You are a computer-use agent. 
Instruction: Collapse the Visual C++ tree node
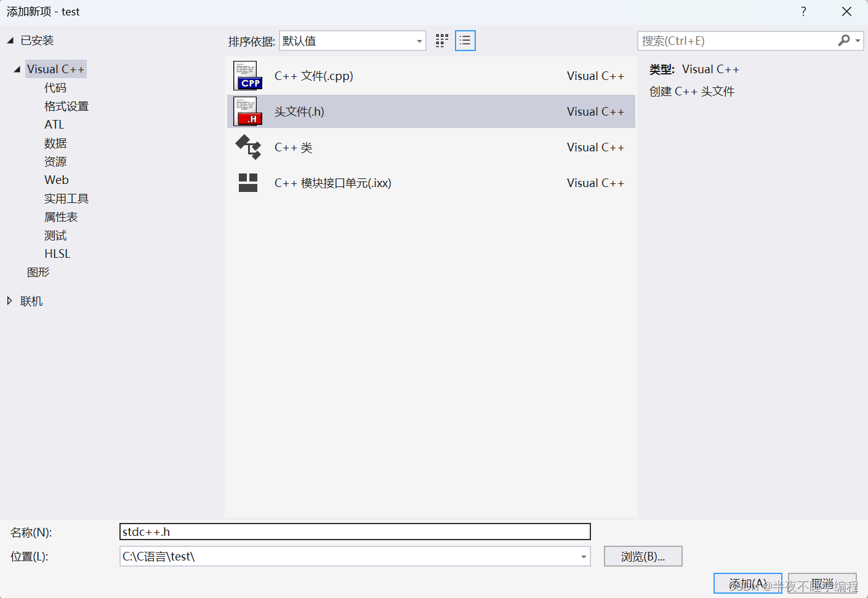tap(17, 69)
